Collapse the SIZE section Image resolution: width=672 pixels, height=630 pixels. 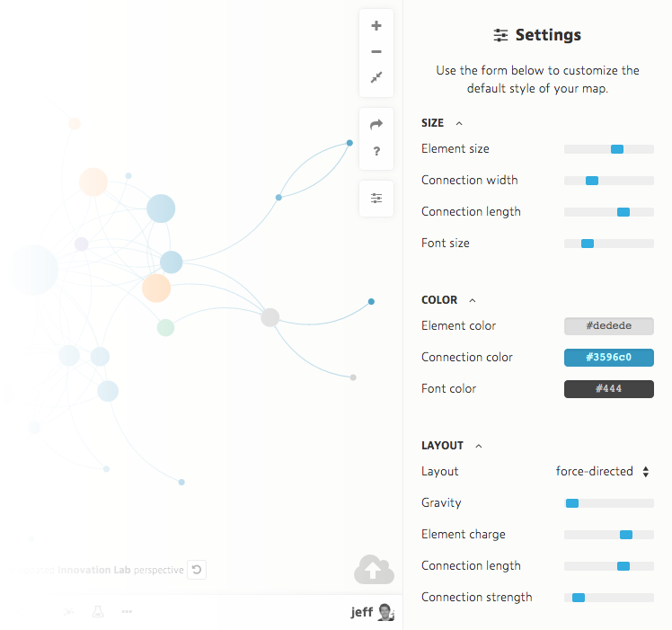459,123
